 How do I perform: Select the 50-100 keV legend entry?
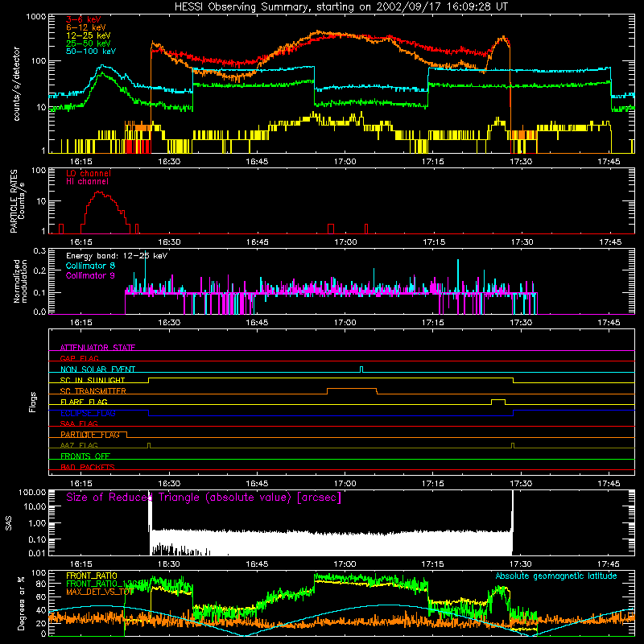click(91, 52)
